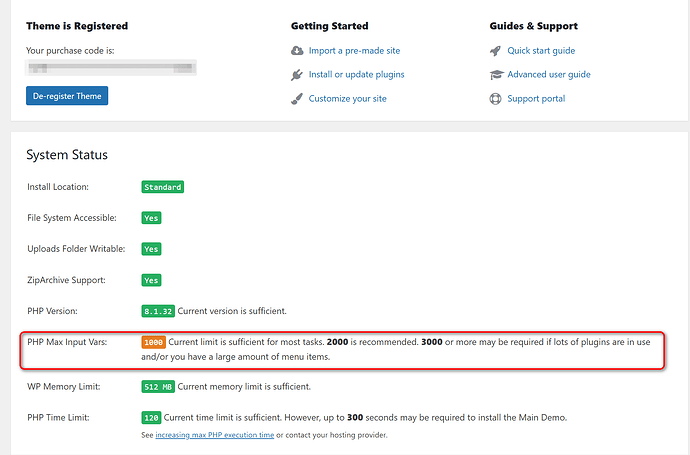Select the 8.1.32 PHP version badge
The width and height of the screenshot is (690, 455).
[x=158, y=311]
